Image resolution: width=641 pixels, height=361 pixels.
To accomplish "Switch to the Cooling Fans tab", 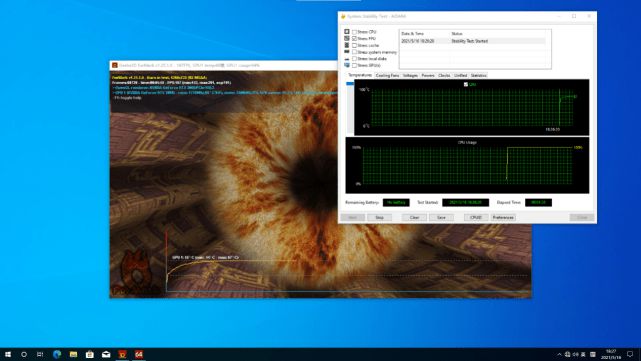I will [x=387, y=76].
